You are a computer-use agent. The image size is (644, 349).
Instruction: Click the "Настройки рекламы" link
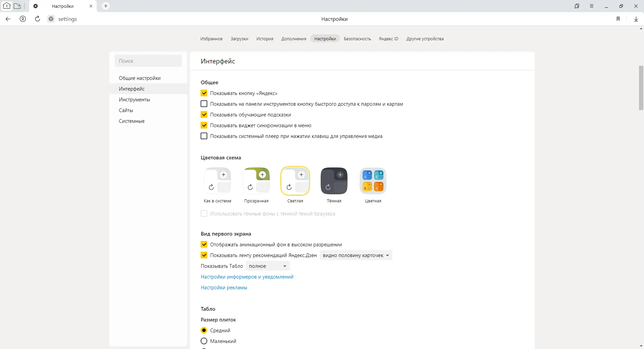click(224, 288)
